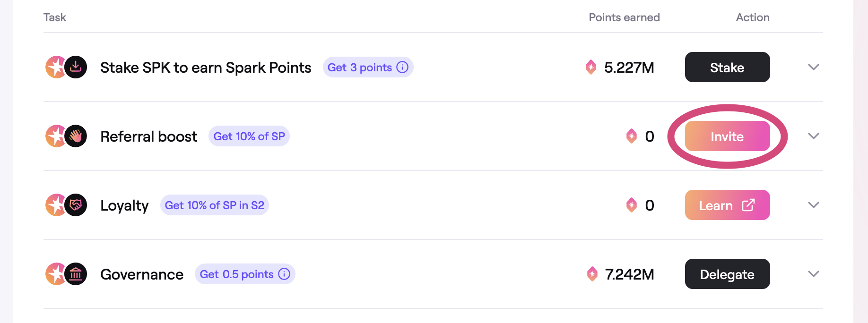Click info icon in Get 3 points badge
This screenshot has width=868, height=323.
pyautogui.click(x=402, y=67)
